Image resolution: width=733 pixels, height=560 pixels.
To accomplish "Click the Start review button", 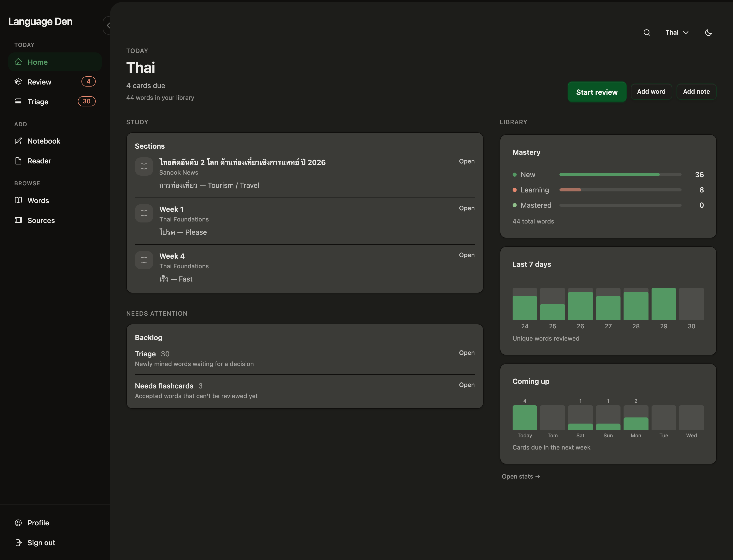I will click(597, 92).
